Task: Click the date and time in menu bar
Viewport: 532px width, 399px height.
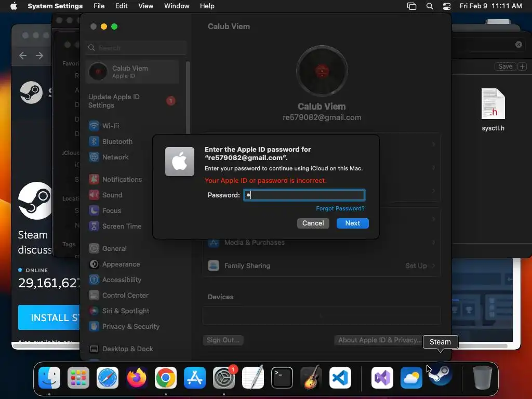Action: coord(490,6)
